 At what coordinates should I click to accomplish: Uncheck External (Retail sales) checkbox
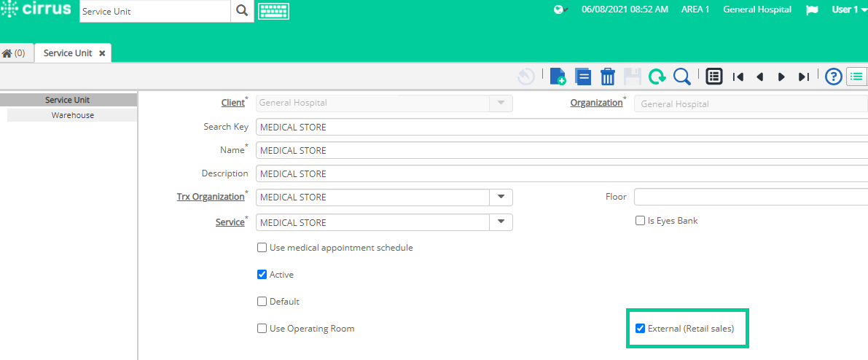(x=640, y=328)
